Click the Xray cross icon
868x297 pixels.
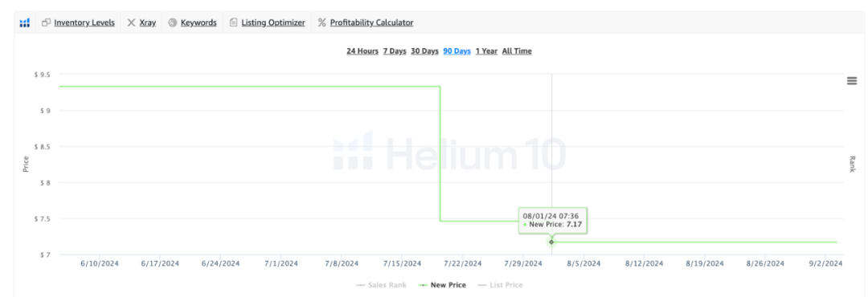click(131, 22)
